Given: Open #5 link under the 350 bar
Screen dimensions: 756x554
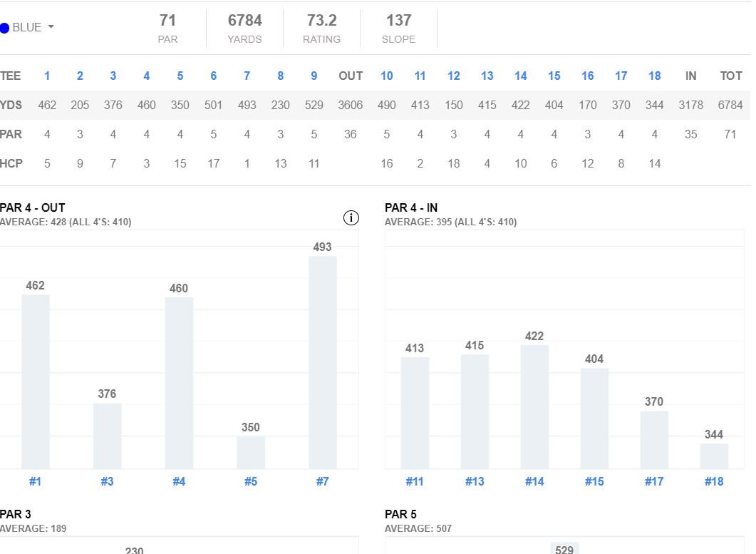Looking at the screenshot, I should click(x=251, y=482).
